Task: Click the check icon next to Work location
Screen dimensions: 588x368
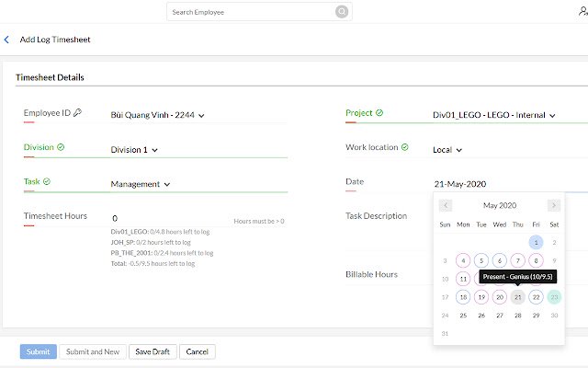Action: pyautogui.click(x=404, y=147)
